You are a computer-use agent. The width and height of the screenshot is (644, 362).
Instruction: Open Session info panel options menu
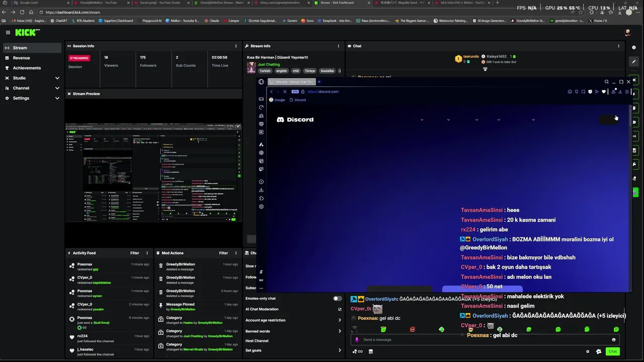point(236,46)
